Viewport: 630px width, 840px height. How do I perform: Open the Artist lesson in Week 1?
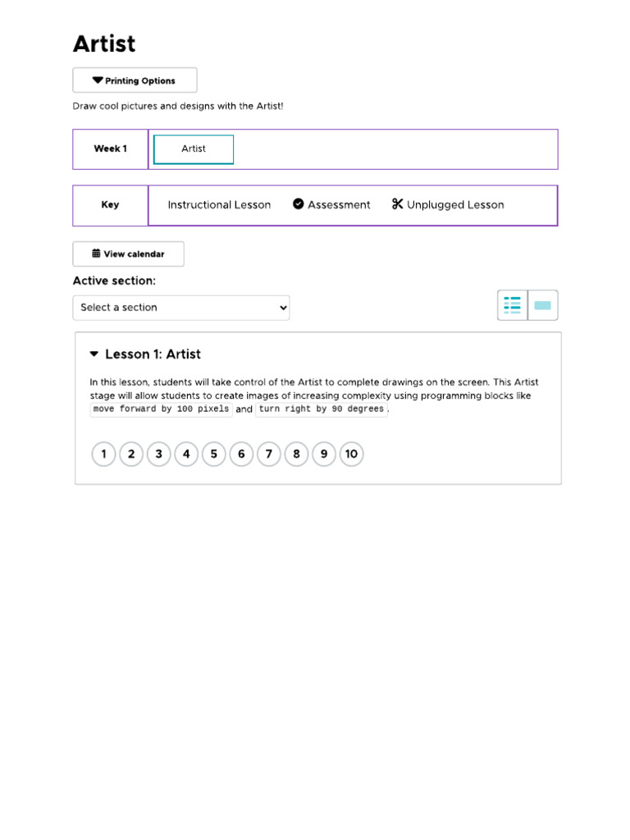[x=194, y=149]
